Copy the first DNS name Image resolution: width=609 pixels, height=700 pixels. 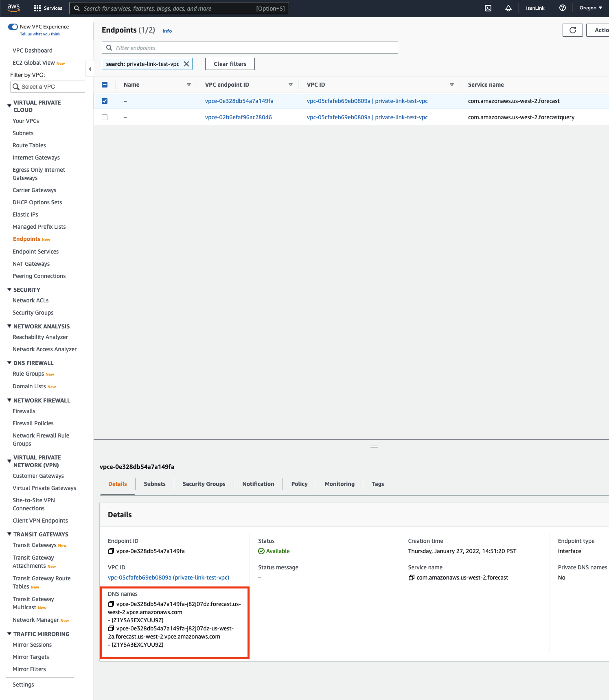coord(111,604)
